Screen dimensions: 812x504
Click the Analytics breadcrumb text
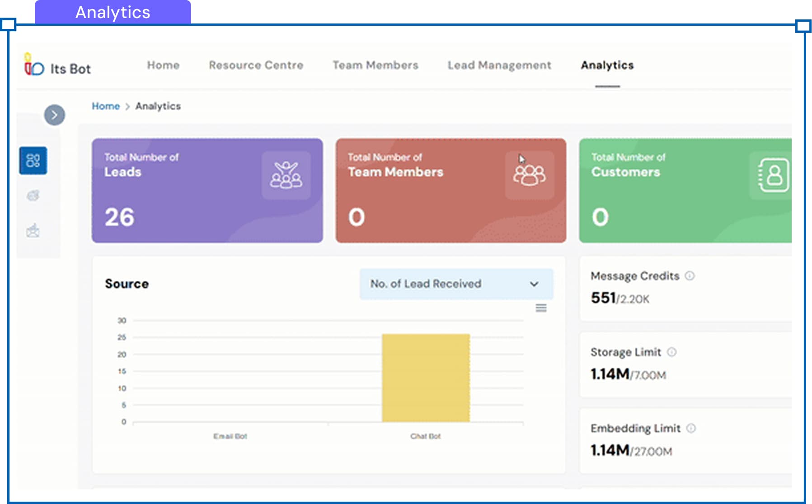click(158, 106)
